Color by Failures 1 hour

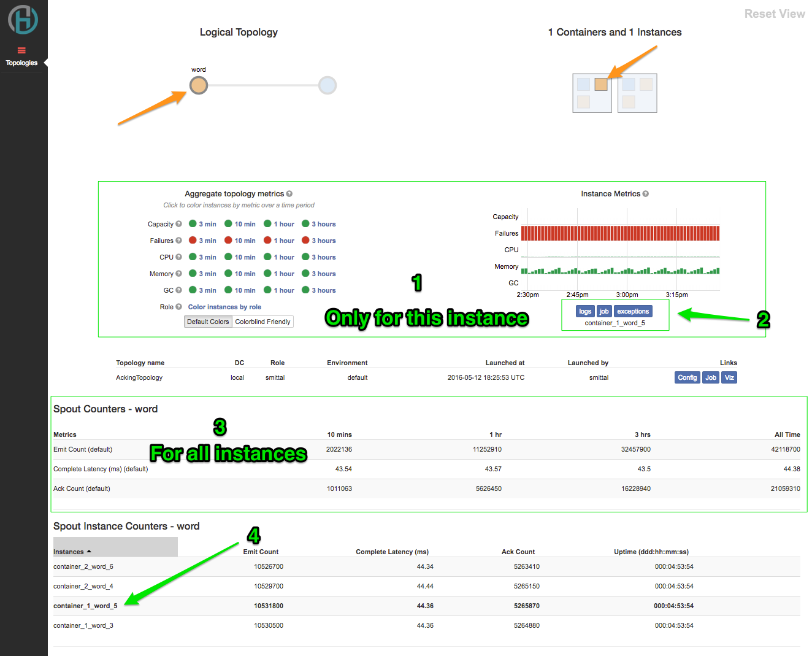click(279, 241)
